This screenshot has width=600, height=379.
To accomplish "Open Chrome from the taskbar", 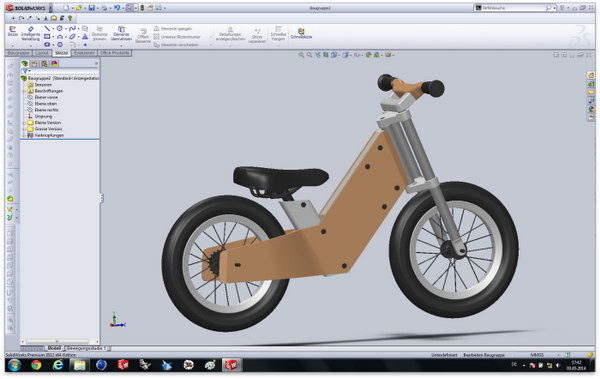I will pyautogui.click(x=36, y=365).
